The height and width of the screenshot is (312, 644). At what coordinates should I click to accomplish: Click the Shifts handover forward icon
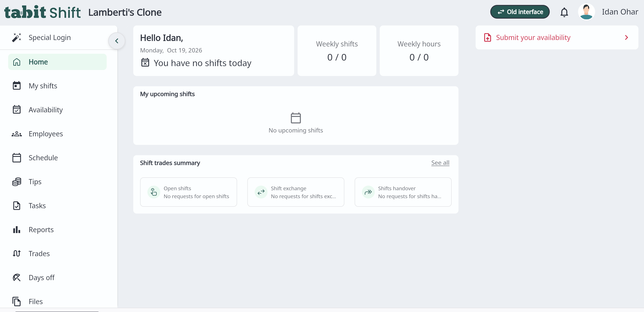(x=368, y=192)
